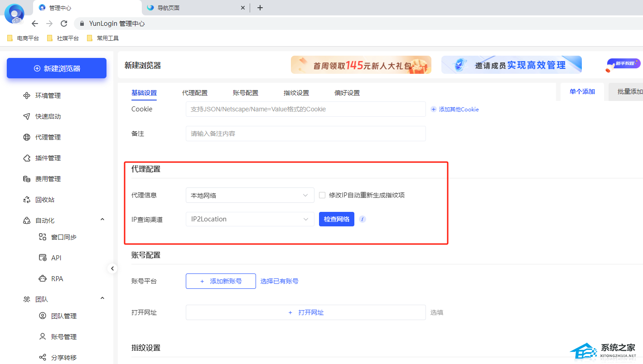Reload page with browser refresh icon

pyautogui.click(x=64, y=24)
